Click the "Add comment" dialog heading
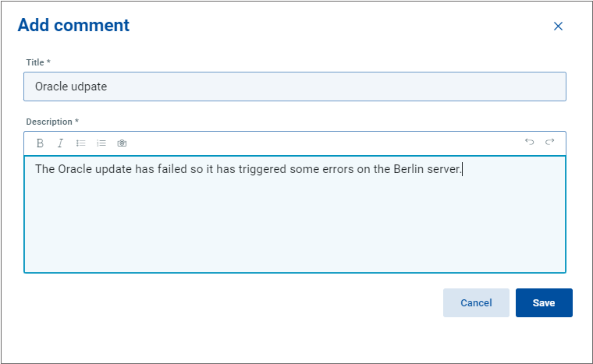Screen dimensions: 593x364 point(73,26)
